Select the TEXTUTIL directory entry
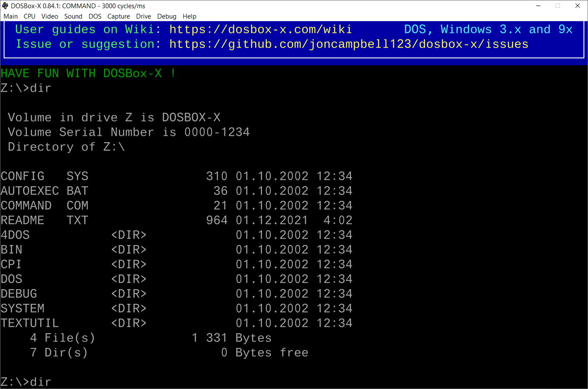This screenshot has height=389, width=588. click(29, 323)
